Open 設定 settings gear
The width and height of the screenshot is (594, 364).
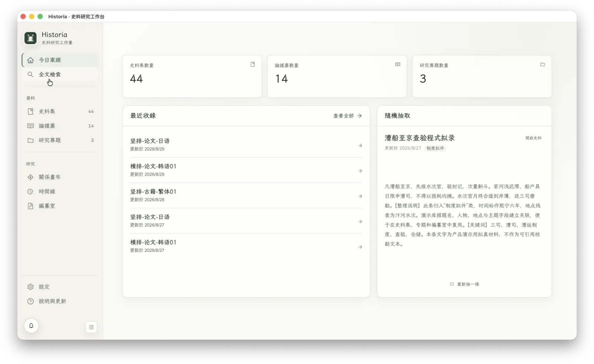pos(60,287)
